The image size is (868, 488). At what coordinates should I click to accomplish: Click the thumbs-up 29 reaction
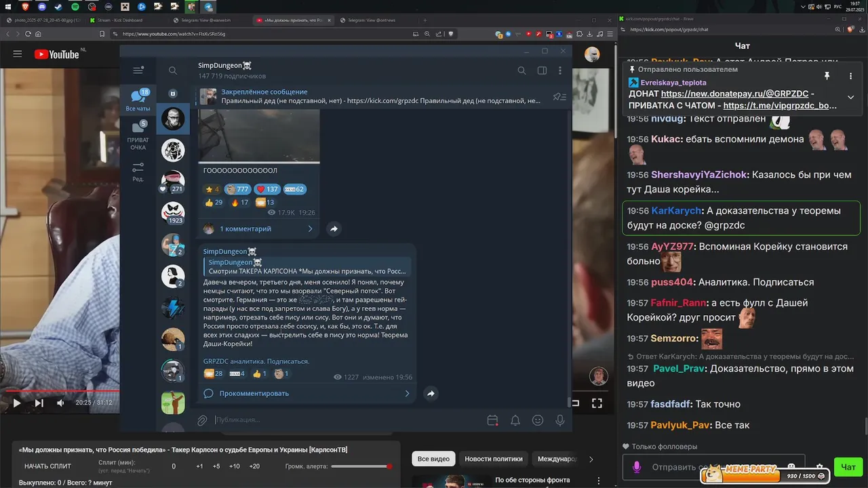point(215,202)
